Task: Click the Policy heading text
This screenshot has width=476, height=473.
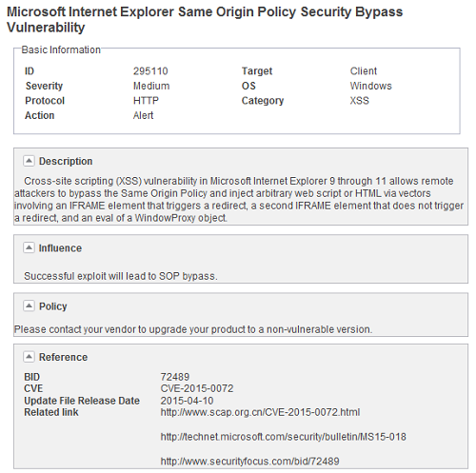Action: coord(53,306)
